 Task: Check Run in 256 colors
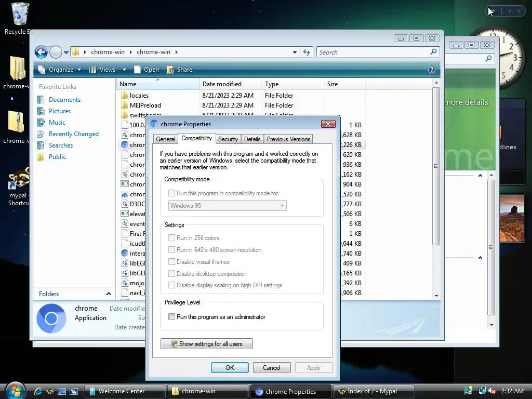click(x=171, y=238)
